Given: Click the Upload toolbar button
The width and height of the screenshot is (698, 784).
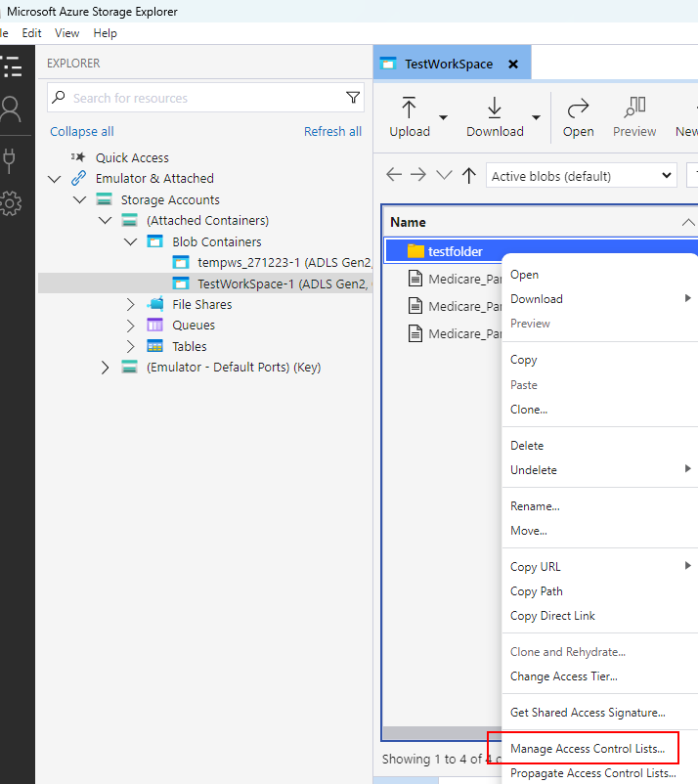Looking at the screenshot, I should pos(410,117).
